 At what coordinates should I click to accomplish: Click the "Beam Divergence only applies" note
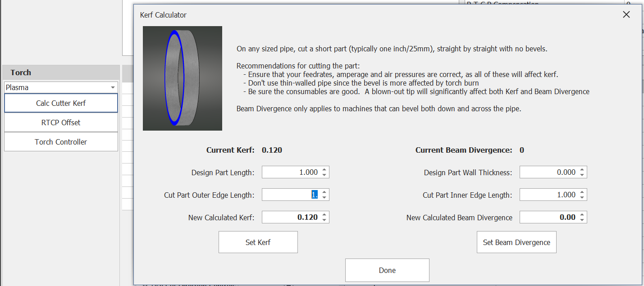pos(379,109)
